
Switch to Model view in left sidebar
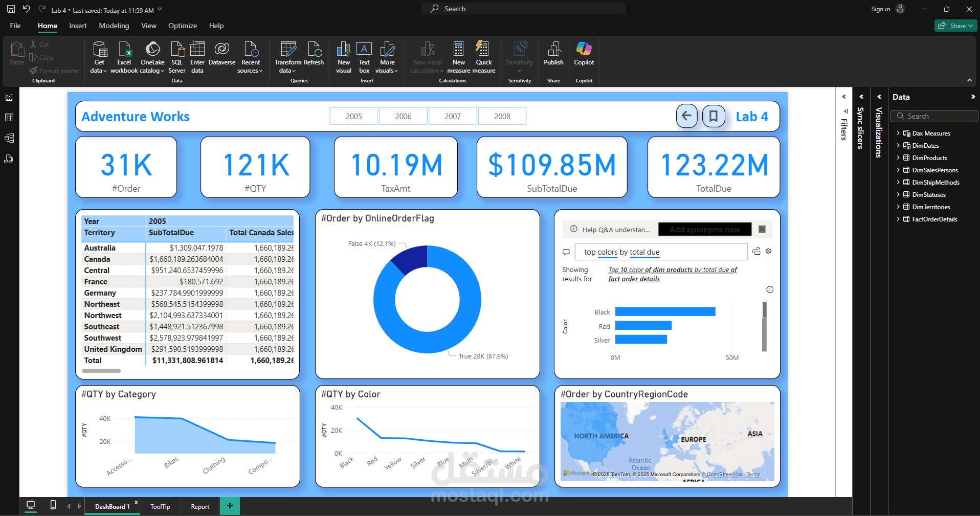tap(9, 138)
